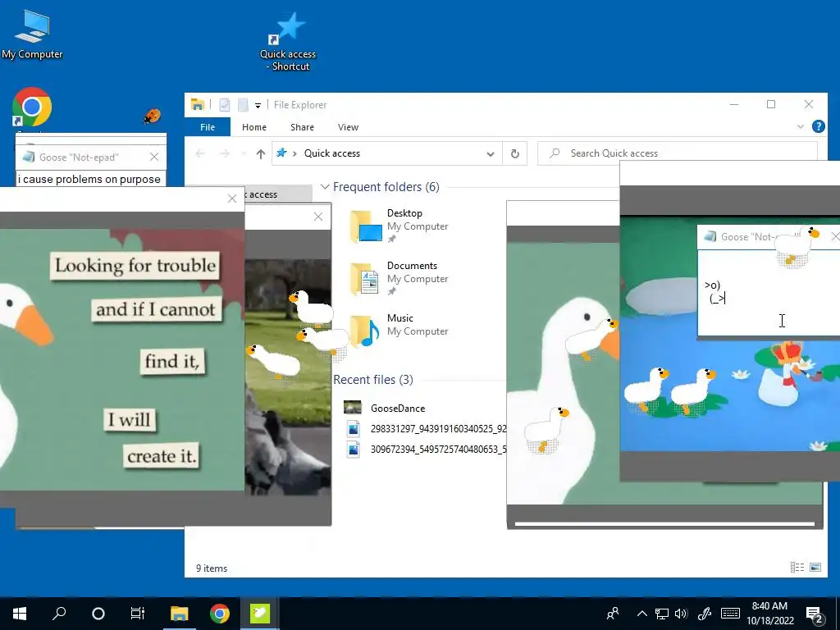Viewport: 840px width, 630px height.
Task: Switch to Details view layout icon
Action: pos(797,568)
